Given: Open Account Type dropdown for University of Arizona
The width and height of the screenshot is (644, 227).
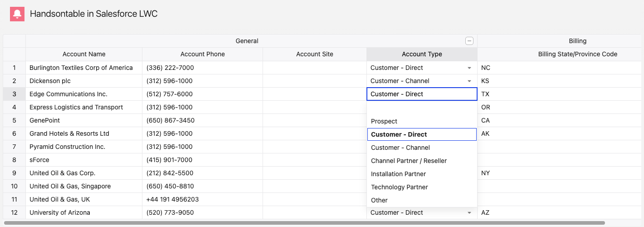Looking at the screenshot, I should point(469,212).
